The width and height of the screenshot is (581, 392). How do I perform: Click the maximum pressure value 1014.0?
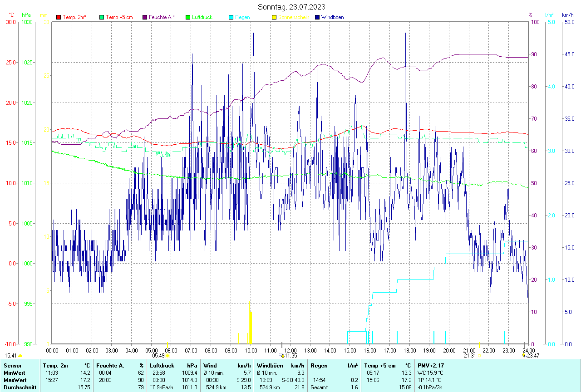click(x=190, y=380)
